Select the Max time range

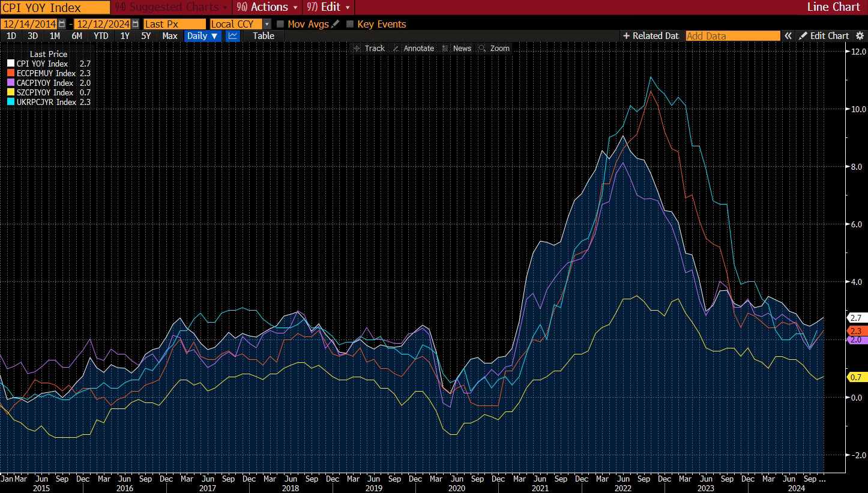[170, 36]
